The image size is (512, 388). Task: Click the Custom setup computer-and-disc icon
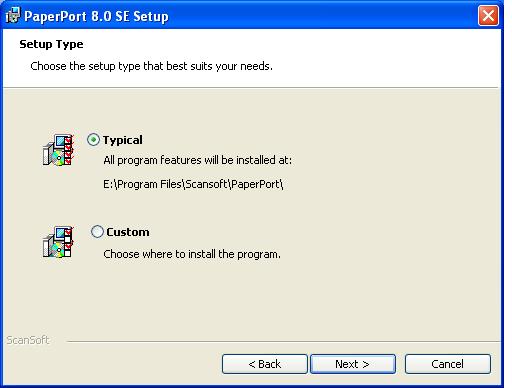pyautogui.click(x=58, y=242)
